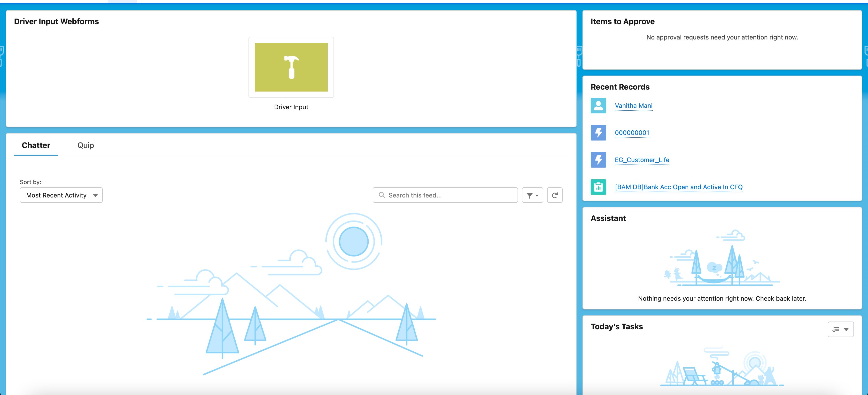
Task: Click the refresh feed icon button
Action: pos(554,195)
